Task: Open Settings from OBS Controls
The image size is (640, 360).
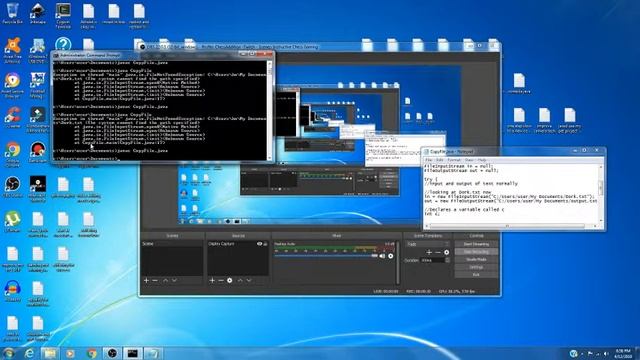Action: click(x=476, y=267)
